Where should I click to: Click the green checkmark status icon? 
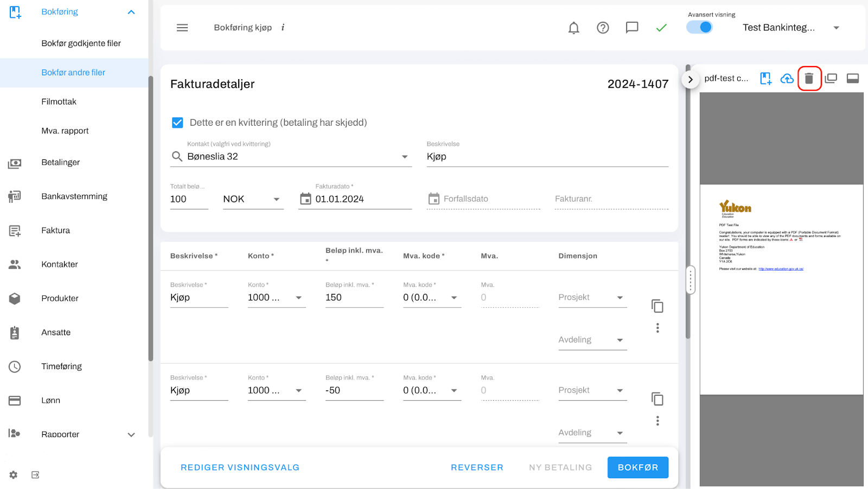pyautogui.click(x=661, y=28)
